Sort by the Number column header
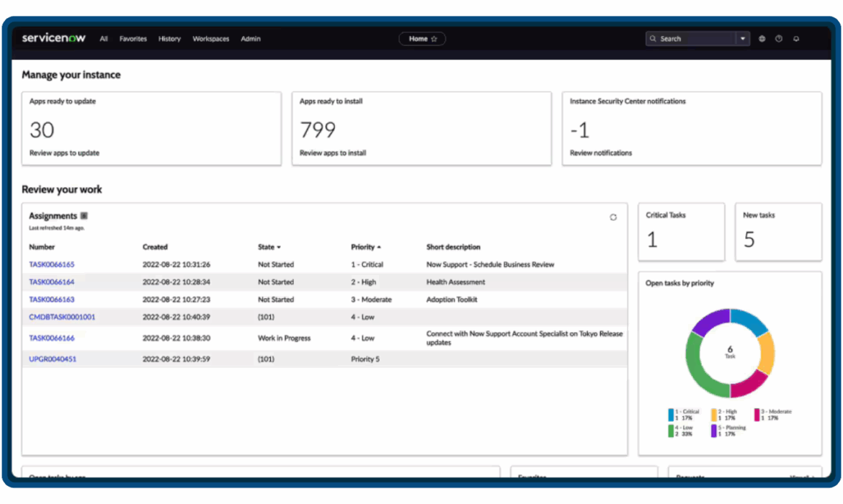This screenshot has height=504, width=843. click(x=42, y=247)
